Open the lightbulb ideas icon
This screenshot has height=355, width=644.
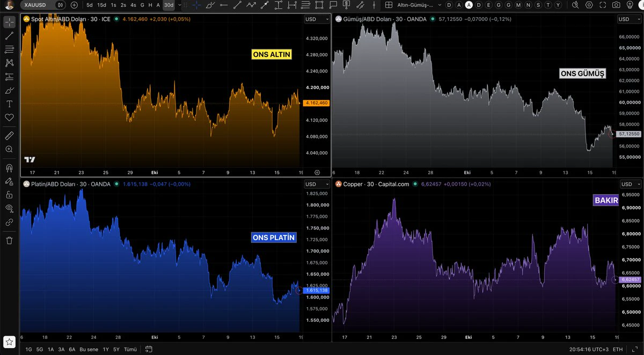[x=630, y=5]
